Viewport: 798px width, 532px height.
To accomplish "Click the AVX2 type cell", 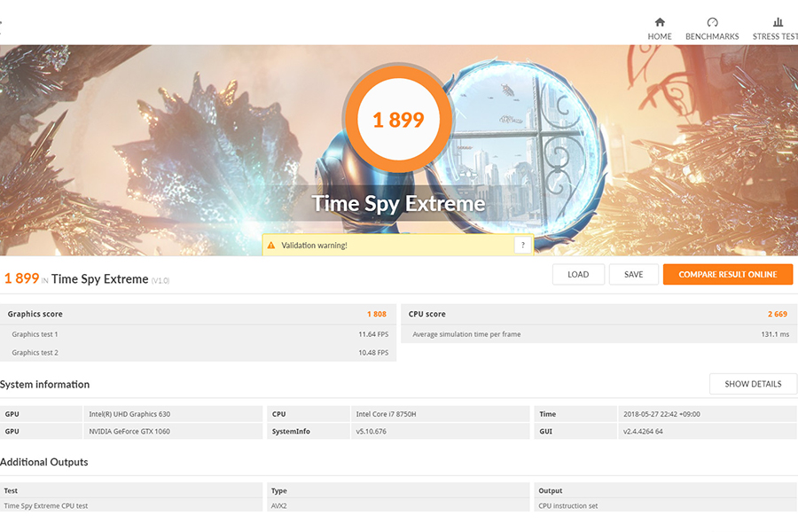I will coord(398,505).
